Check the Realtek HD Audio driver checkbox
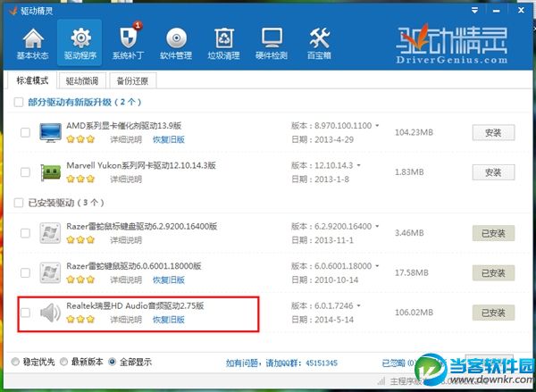 (x=25, y=313)
